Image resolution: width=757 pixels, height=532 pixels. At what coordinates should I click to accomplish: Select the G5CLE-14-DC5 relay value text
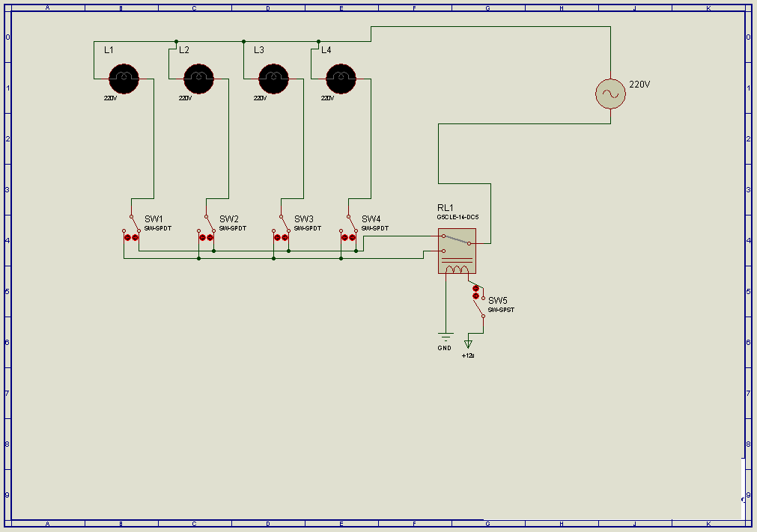(x=457, y=217)
